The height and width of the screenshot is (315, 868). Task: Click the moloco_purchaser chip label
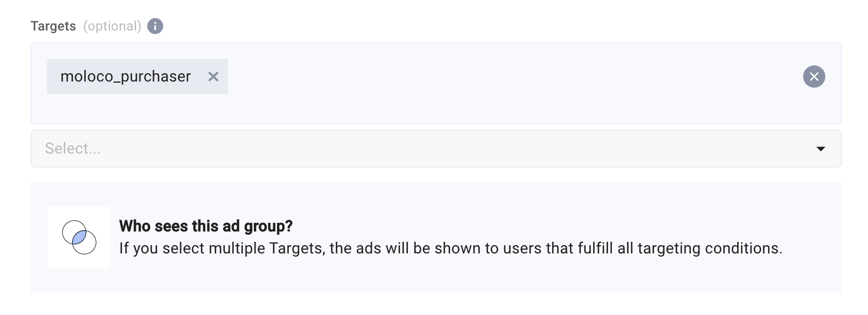click(x=125, y=77)
